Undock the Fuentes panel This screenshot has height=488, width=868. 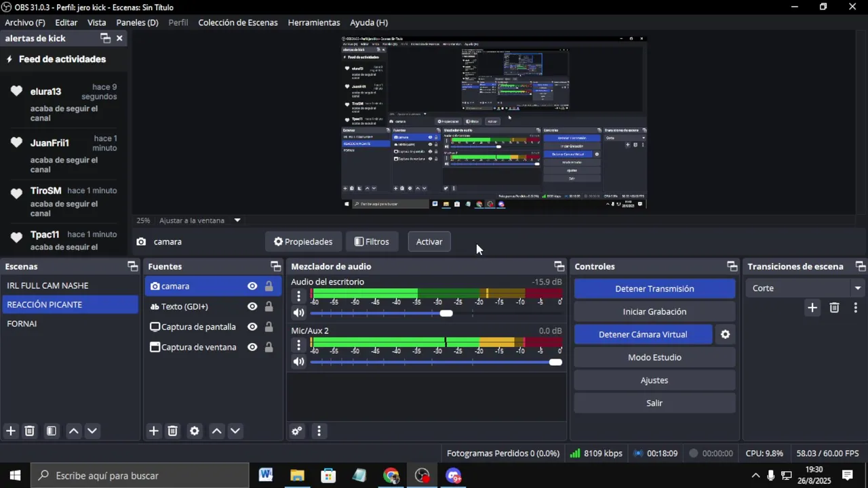point(275,266)
